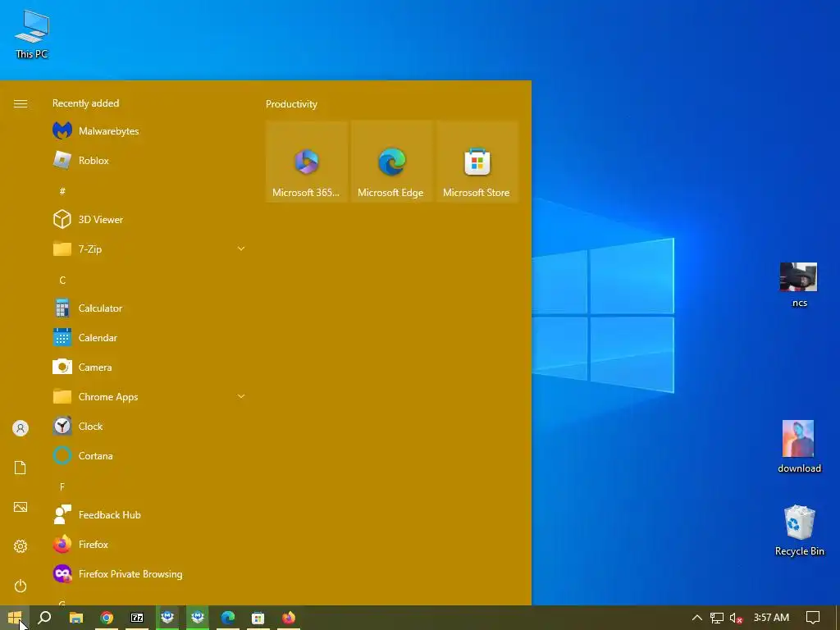The height and width of the screenshot is (630, 840).
Task: Open the Microsoft Store tile
Action: click(x=477, y=162)
